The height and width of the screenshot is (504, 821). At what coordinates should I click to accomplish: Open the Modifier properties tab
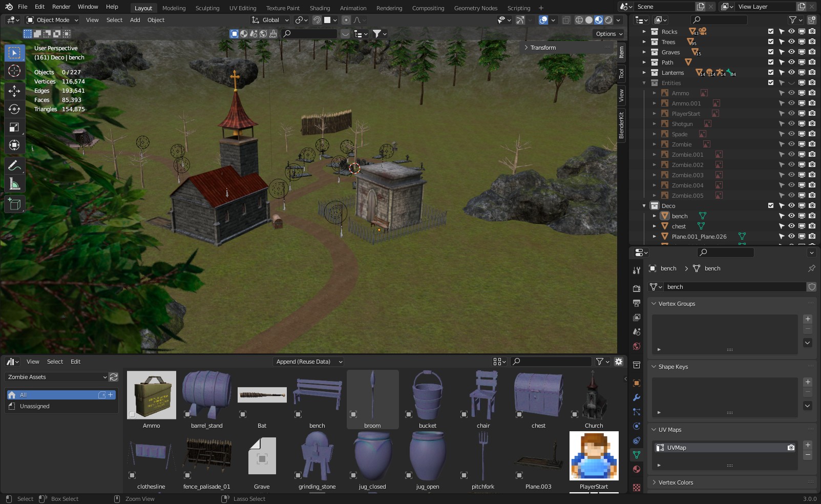(x=637, y=397)
